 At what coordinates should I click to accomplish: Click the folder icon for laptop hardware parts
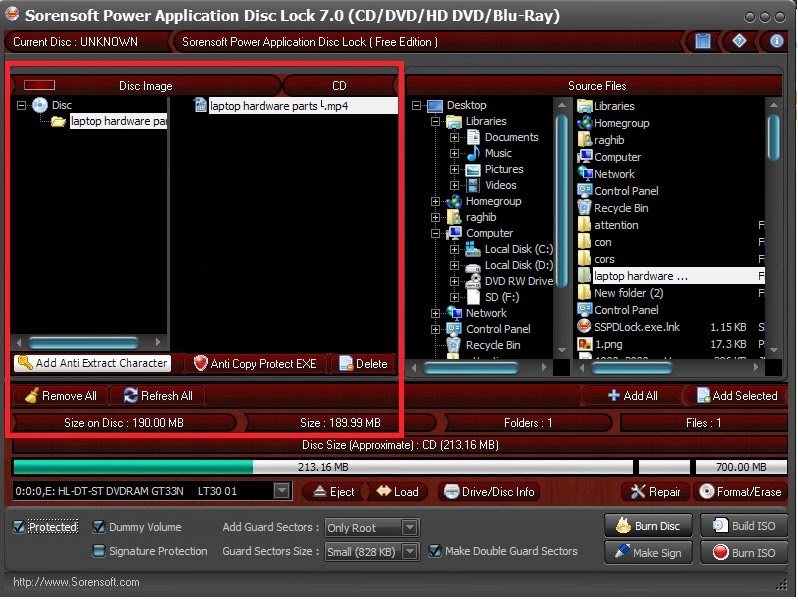59,121
